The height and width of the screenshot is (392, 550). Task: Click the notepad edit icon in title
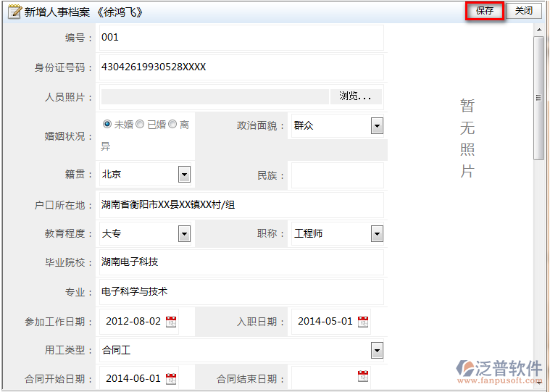click(x=14, y=12)
